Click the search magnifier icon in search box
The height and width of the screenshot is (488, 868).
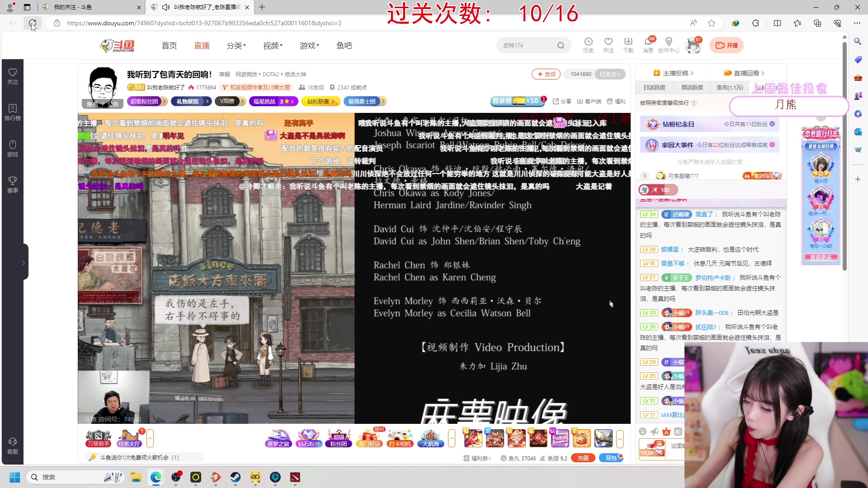tap(561, 45)
